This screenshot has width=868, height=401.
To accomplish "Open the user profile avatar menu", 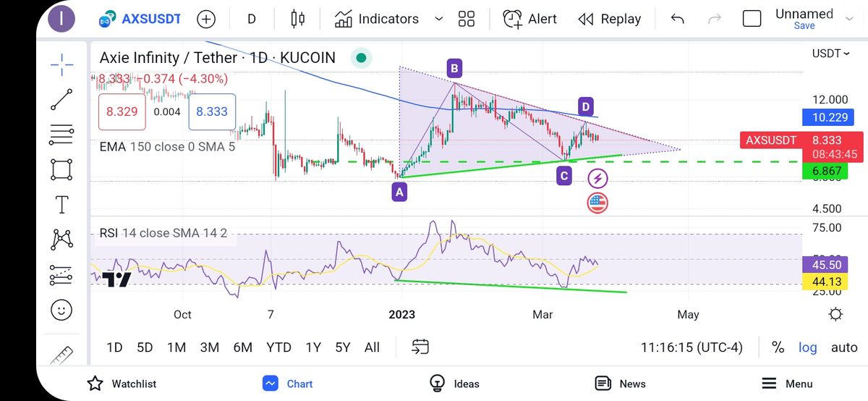I will [61, 19].
